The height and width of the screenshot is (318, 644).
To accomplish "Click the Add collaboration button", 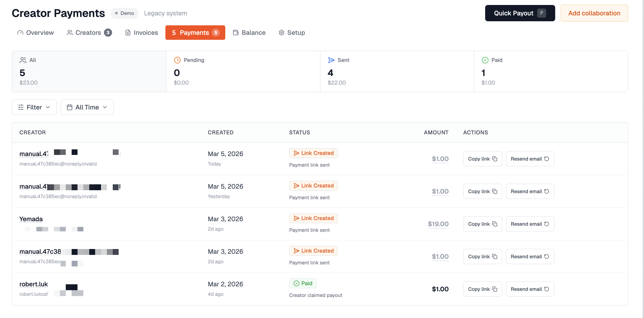I will pos(594,13).
